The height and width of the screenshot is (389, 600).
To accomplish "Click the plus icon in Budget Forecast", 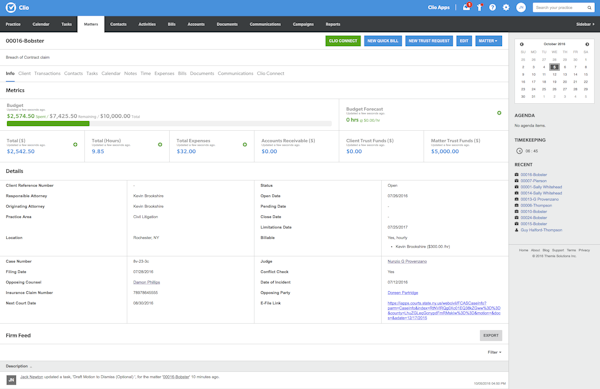I will (x=499, y=113).
